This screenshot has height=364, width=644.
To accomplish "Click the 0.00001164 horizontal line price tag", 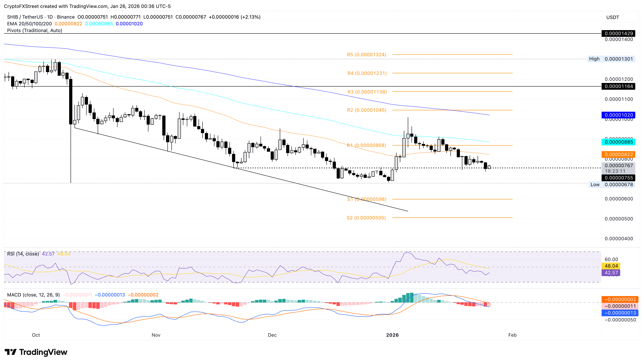I will [618, 86].
